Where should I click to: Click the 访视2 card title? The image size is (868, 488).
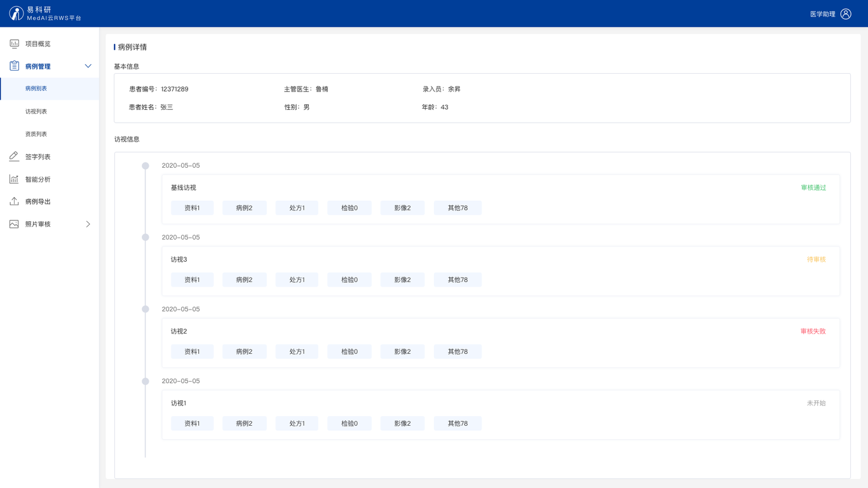[179, 331]
